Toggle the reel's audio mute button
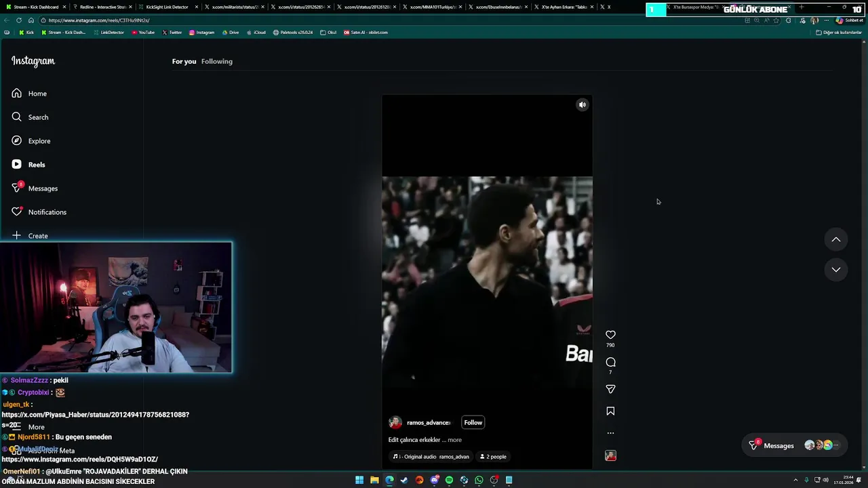The height and width of the screenshot is (488, 868). click(x=582, y=105)
